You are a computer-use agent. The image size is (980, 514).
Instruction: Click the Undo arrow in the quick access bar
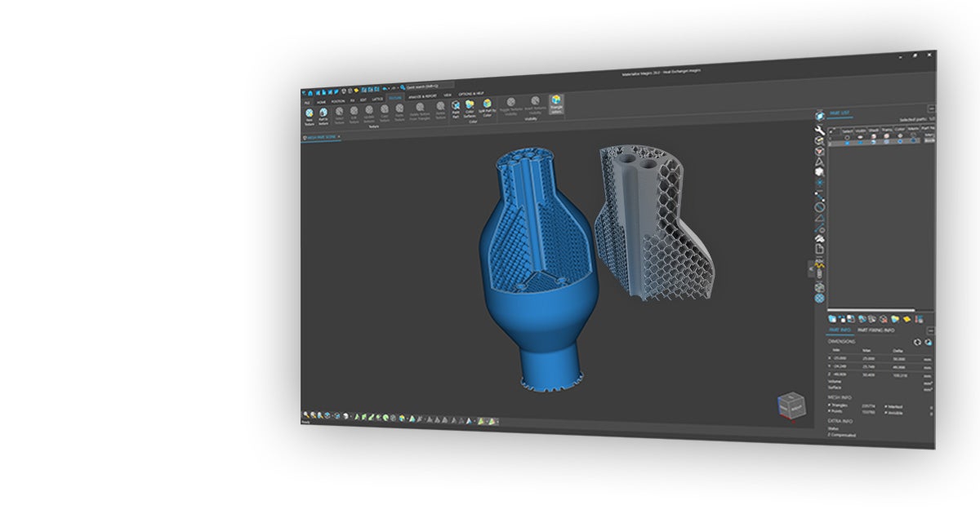[383, 88]
